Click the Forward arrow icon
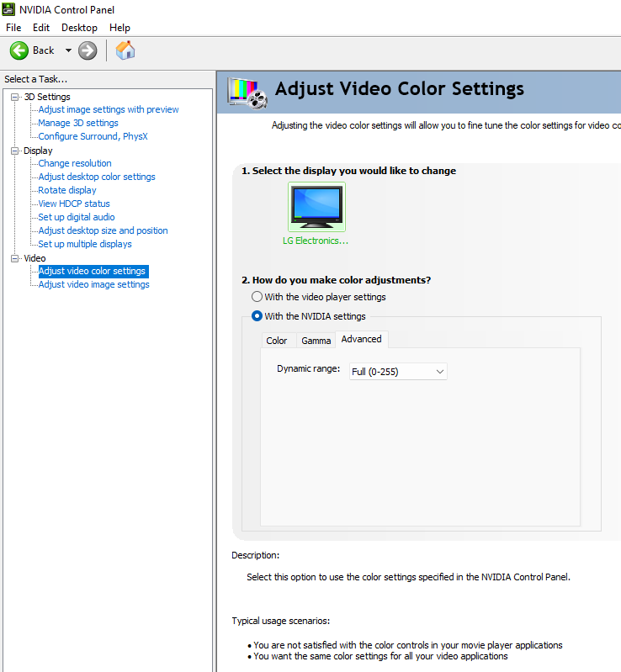 pos(88,51)
